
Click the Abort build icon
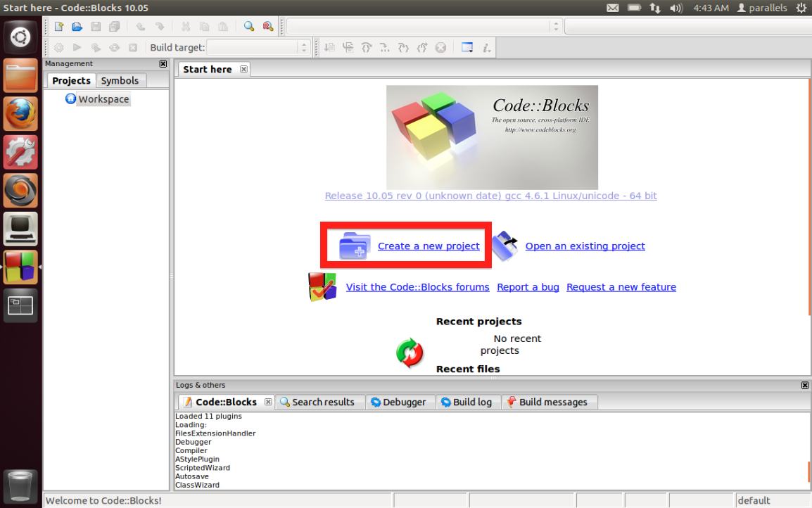coord(133,48)
